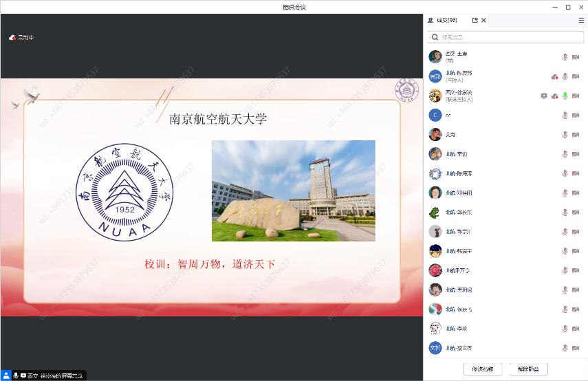Click the host's blue avatar with white text

pos(435,76)
